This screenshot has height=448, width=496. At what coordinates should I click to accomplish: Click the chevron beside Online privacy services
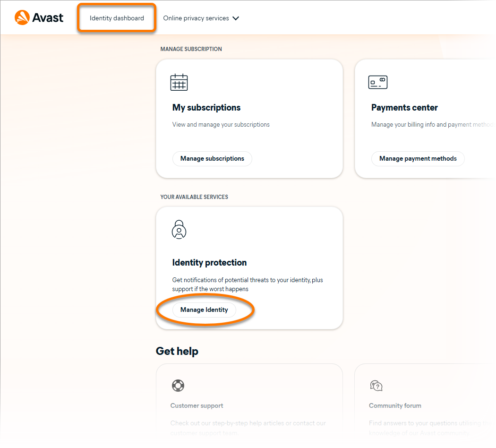click(236, 18)
